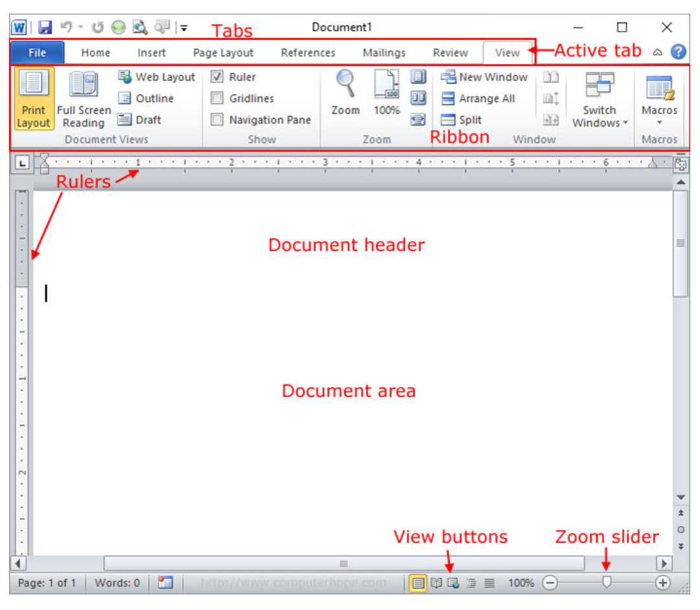The image size is (700, 610).
Task: Click the Words: 0 counter
Action: click(117, 583)
